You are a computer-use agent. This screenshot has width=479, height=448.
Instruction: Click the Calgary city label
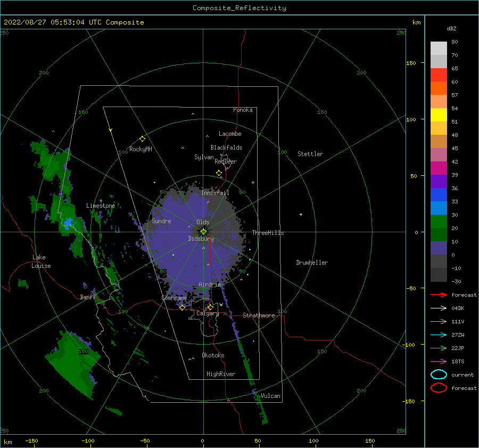[208, 313]
